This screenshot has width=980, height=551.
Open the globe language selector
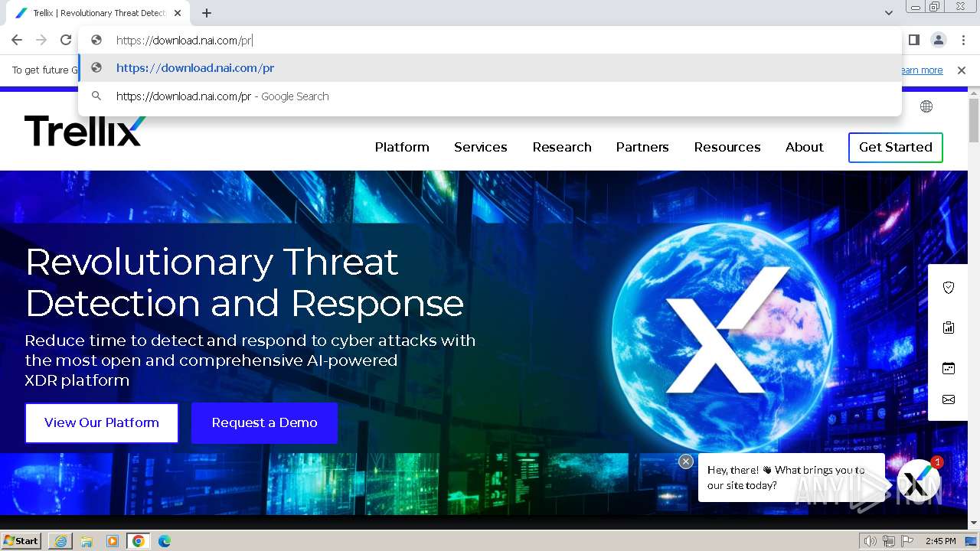tap(926, 106)
